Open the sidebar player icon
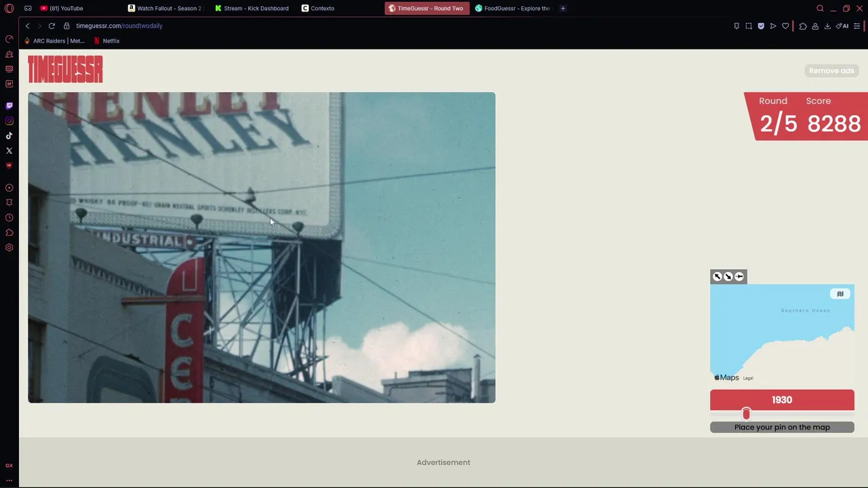Screen dimensions: 868x488 (9, 188)
